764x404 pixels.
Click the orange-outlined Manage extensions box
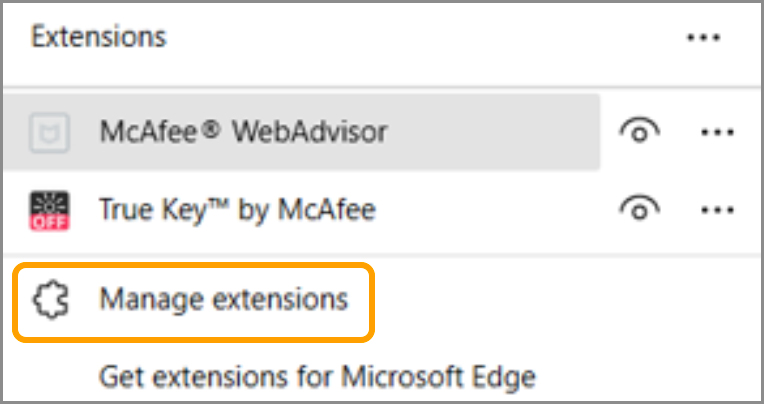(x=194, y=299)
